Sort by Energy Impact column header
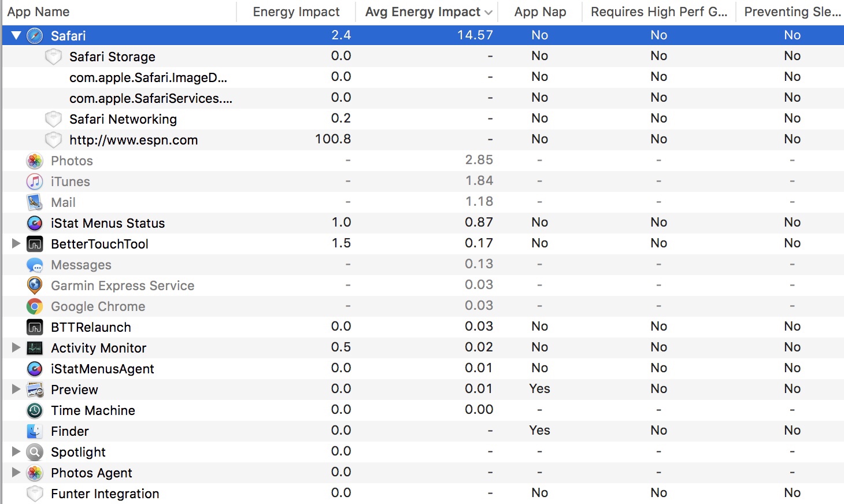 tap(297, 12)
